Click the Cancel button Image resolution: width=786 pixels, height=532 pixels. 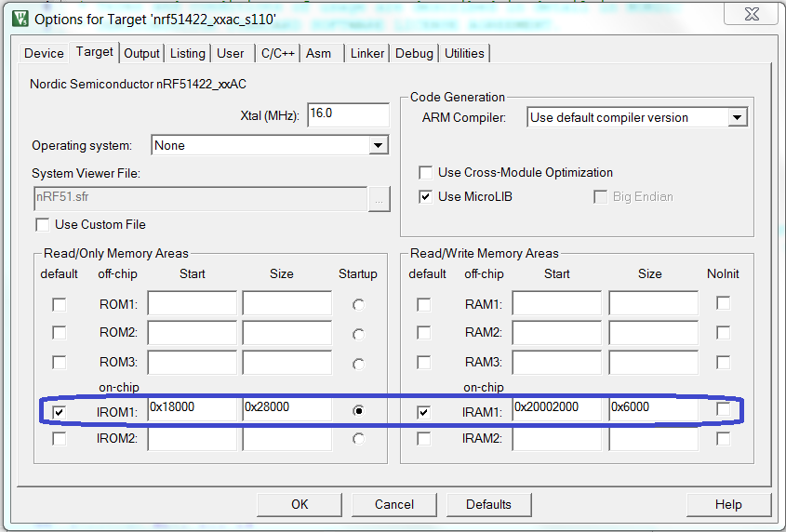394,504
